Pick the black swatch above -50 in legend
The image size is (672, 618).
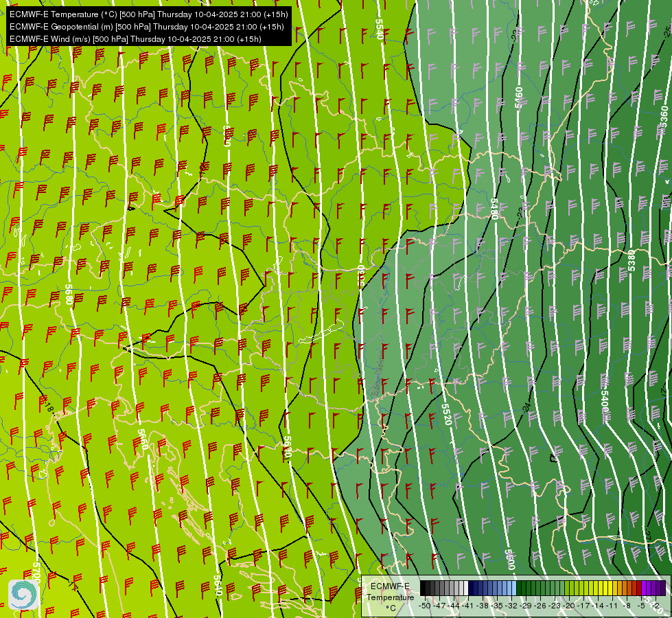423,588
